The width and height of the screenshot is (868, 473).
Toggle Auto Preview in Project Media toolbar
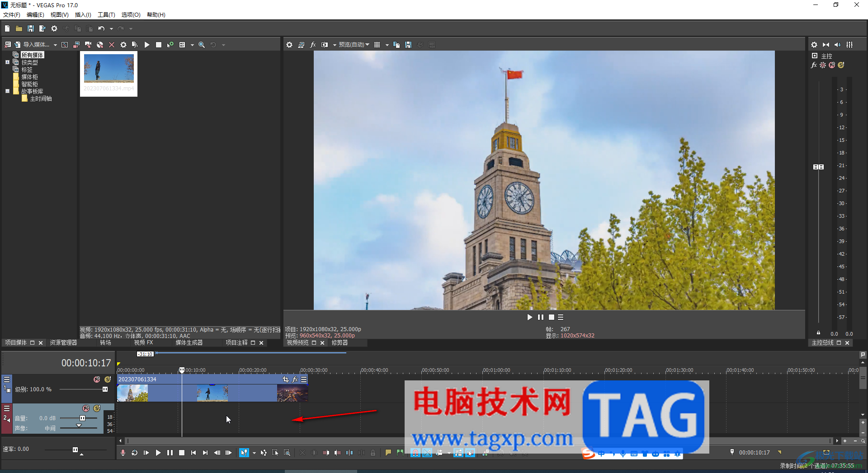170,45
